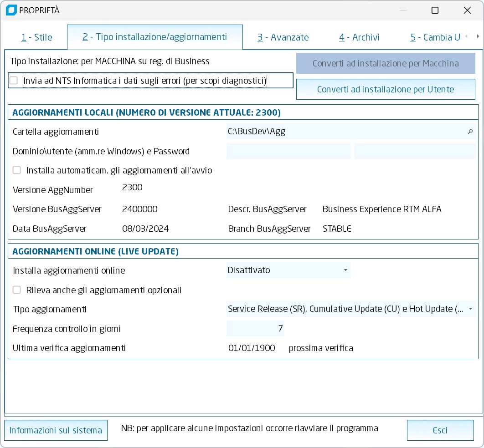Focus the Dominio\utente input field
Screen dimensions: 484x448
point(288,151)
